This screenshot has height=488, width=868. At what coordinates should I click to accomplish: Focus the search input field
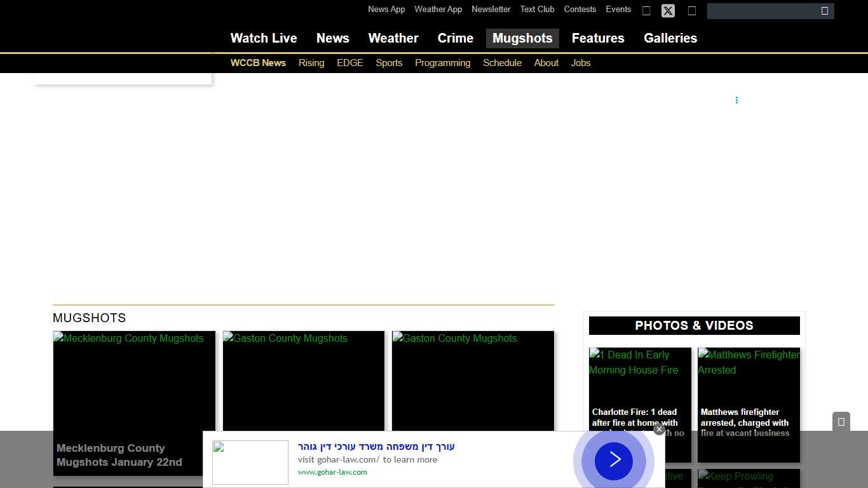coord(763,11)
